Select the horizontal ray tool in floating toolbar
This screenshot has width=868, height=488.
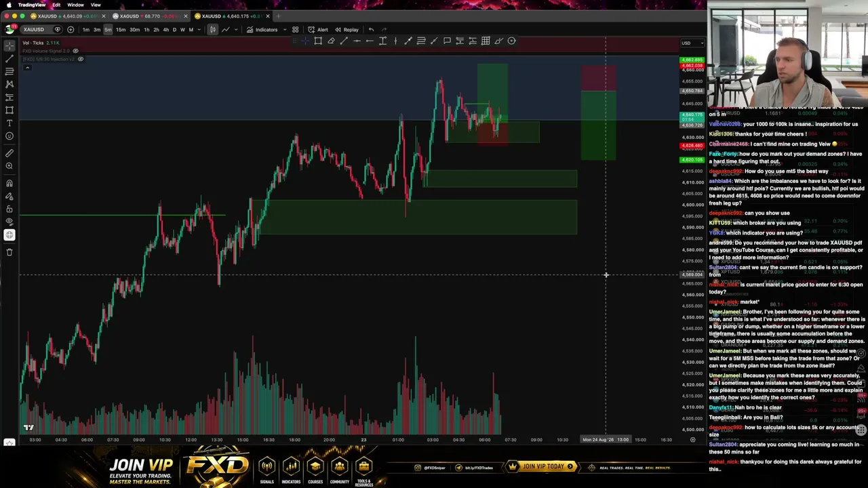tap(370, 41)
